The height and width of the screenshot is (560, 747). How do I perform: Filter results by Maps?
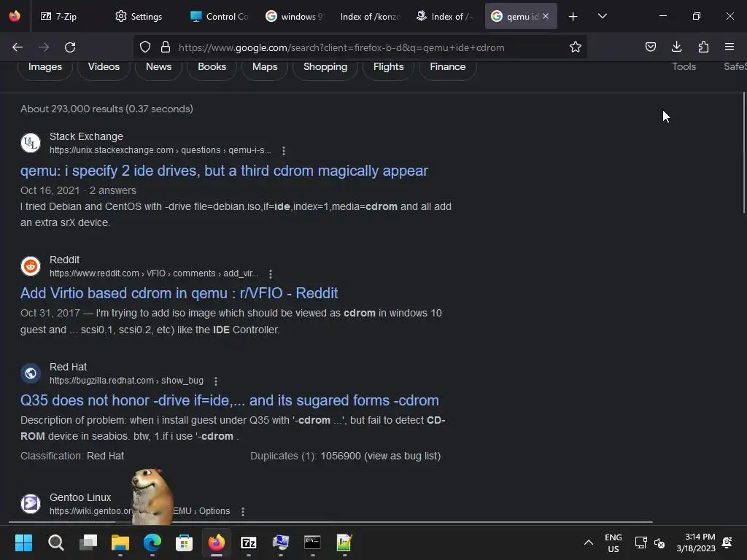(265, 66)
